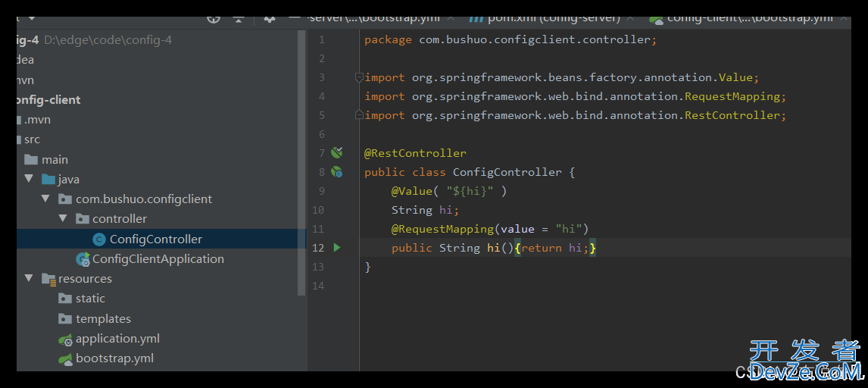Viewport: 868px width, 388px height.
Task: Click line number 12 in the gutter
Action: (318, 247)
